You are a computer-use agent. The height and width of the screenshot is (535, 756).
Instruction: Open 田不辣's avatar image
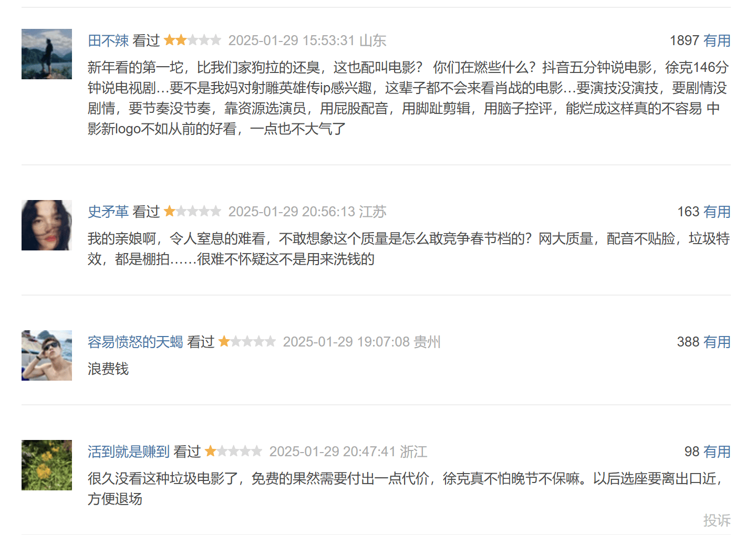[x=47, y=54]
